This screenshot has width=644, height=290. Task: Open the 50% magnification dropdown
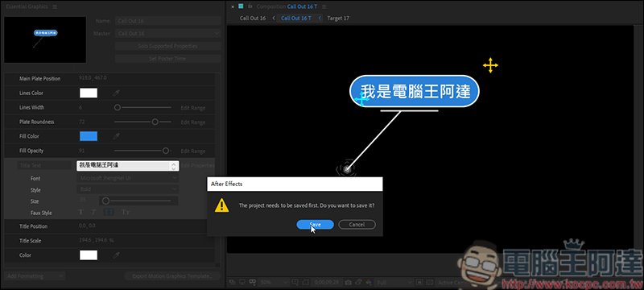(273, 282)
